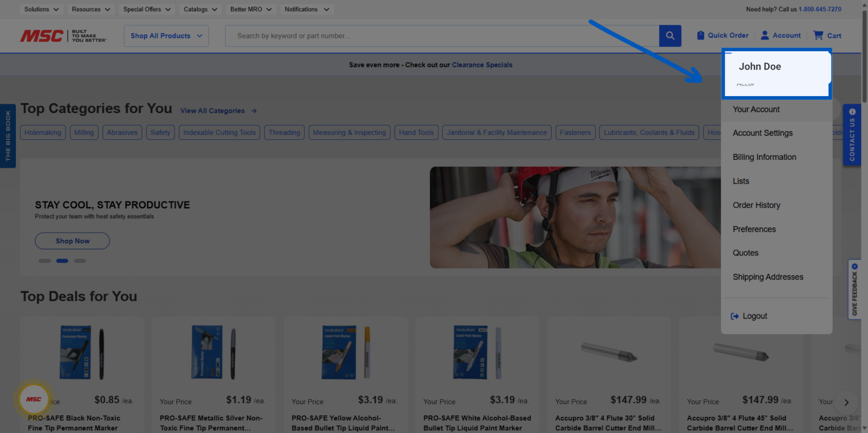
Task: Select the Milling category chip
Action: click(x=84, y=132)
